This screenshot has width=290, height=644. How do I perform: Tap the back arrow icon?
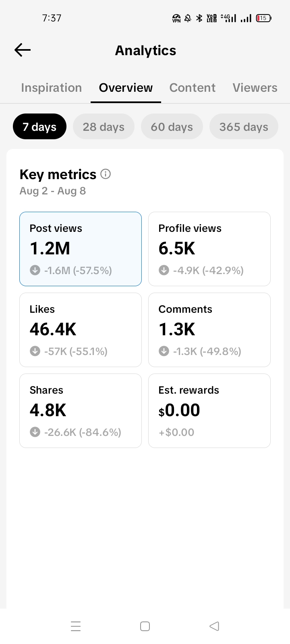click(23, 50)
